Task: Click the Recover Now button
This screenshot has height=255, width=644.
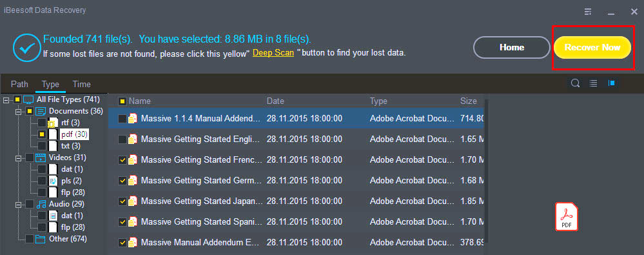Action: 592,47
